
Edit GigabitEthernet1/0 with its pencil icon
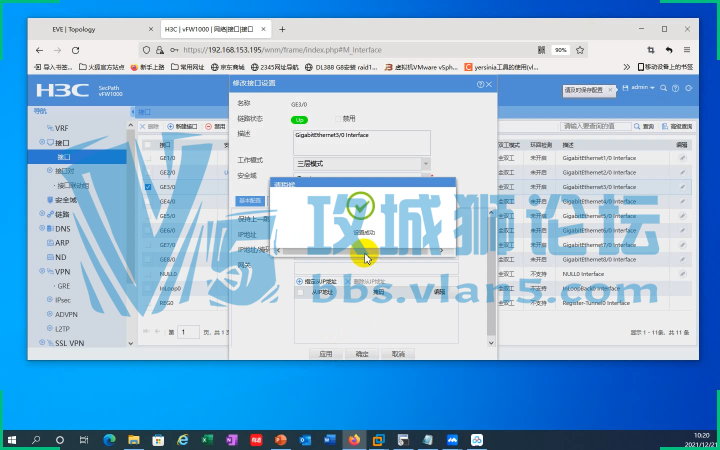tap(682, 158)
